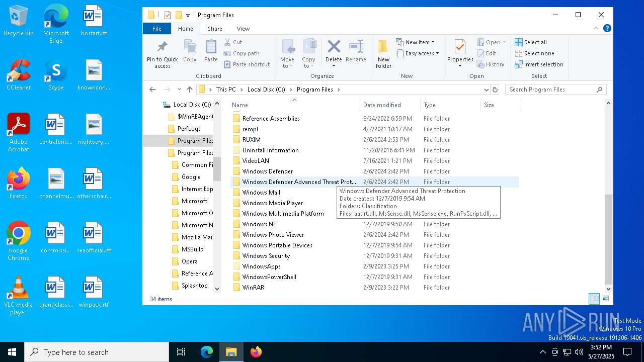Switch to Large icons view layout

[x=605, y=299]
